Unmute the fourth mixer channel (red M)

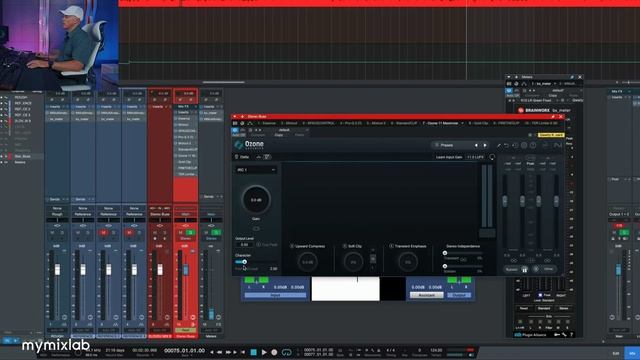coord(129,233)
